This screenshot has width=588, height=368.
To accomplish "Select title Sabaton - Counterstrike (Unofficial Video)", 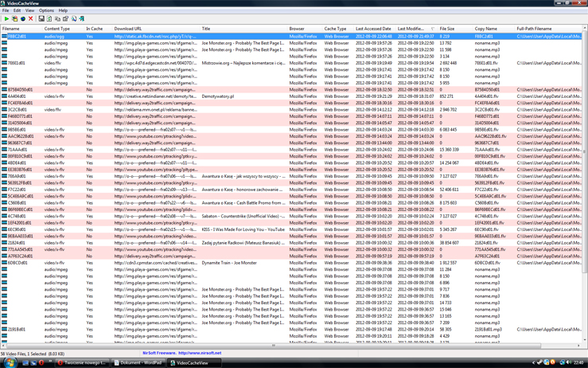I will (243, 217).
